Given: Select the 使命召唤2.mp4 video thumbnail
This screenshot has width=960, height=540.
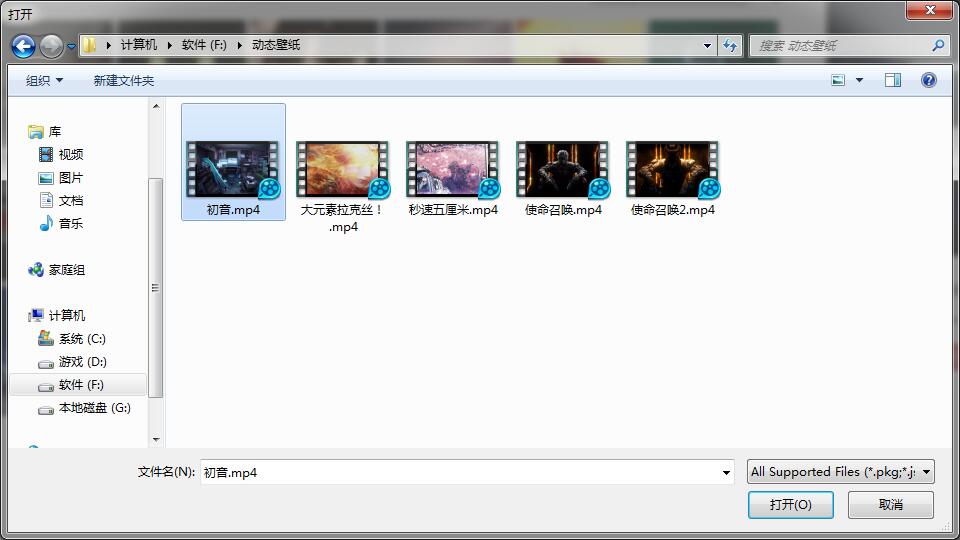Looking at the screenshot, I should tap(673, 170).
